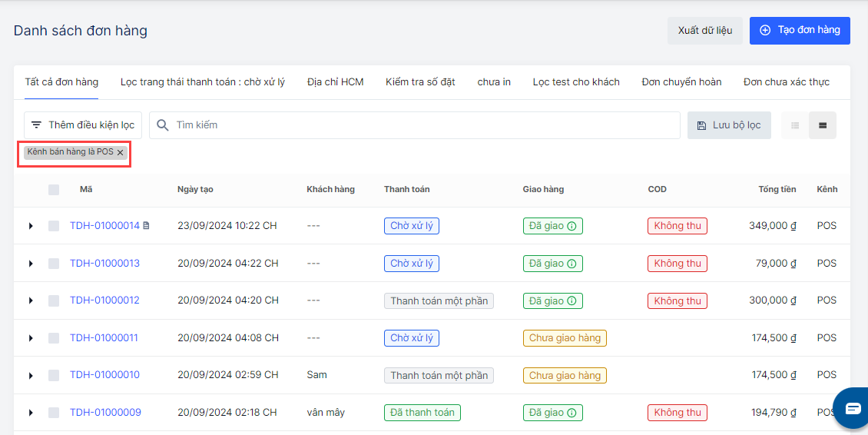Click the Tạo đơn hàng button

(x=800, y=31)
